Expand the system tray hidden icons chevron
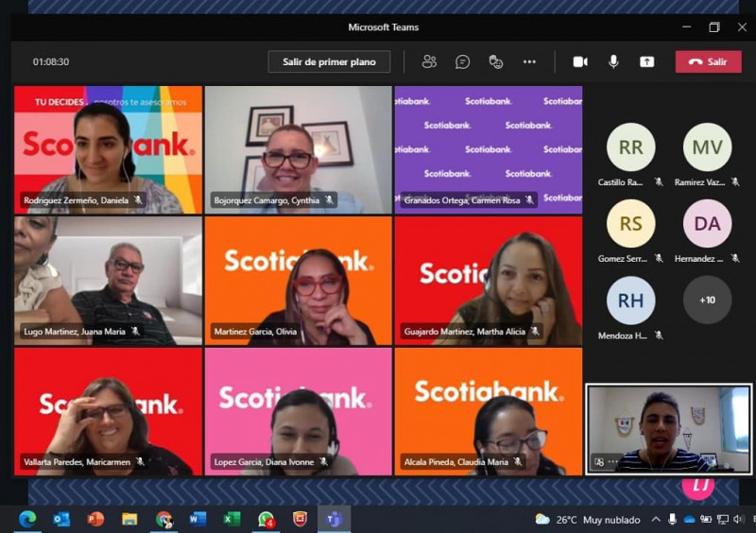This screenshot has height=533, width=756. (x=656, y=520)
